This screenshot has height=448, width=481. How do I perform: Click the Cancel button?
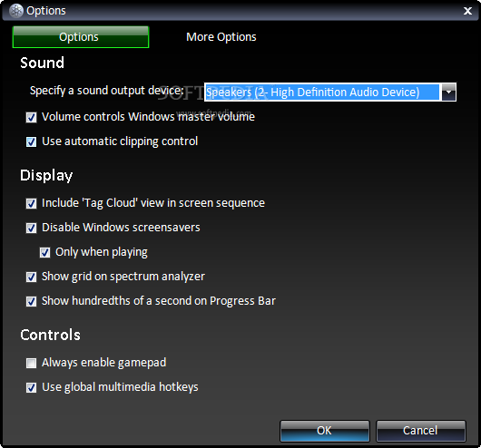point(420,431)
